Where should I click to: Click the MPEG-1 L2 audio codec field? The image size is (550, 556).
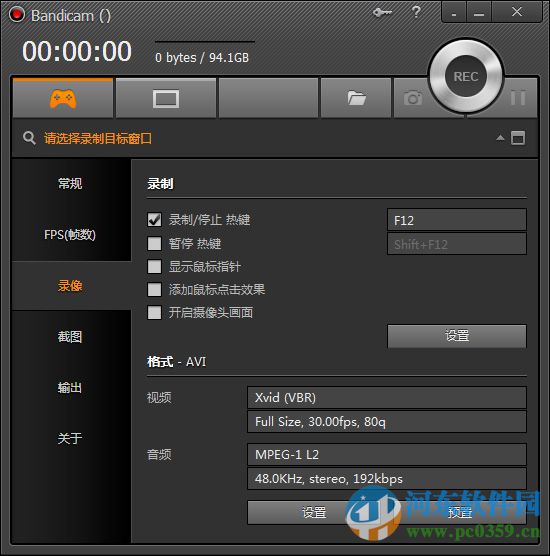(x=387, y=455)
